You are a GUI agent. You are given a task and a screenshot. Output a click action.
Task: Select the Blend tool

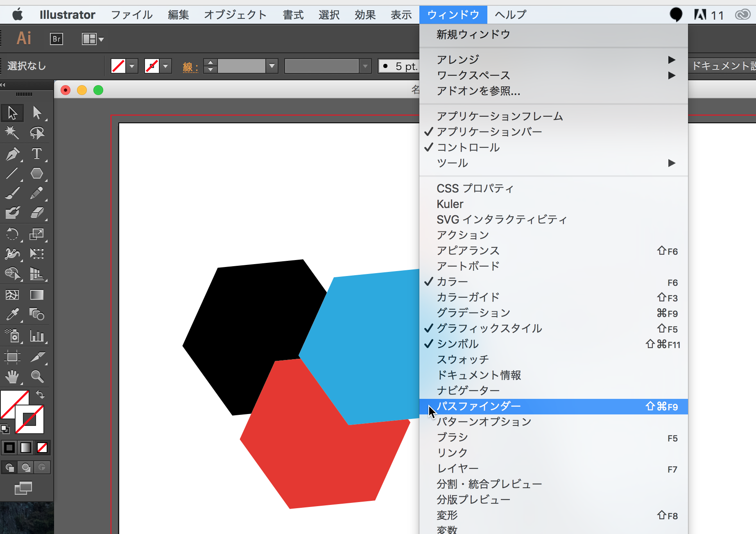tap(37, 315)
